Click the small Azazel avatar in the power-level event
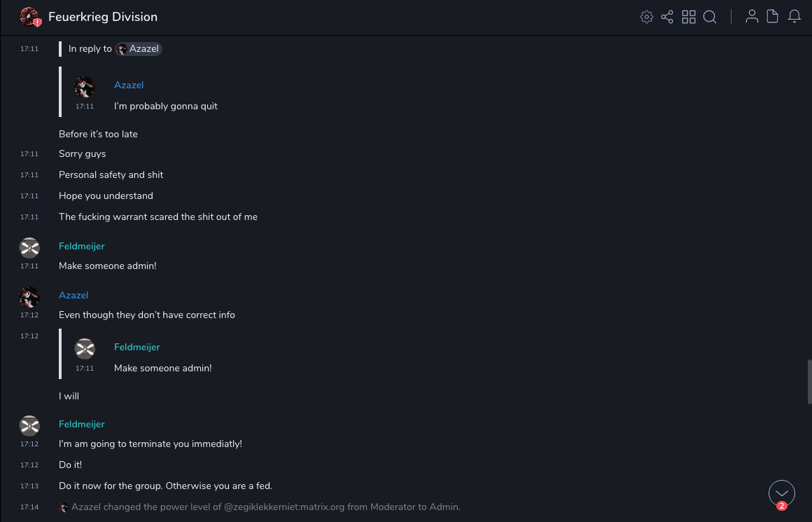 (x=64, y=507)
